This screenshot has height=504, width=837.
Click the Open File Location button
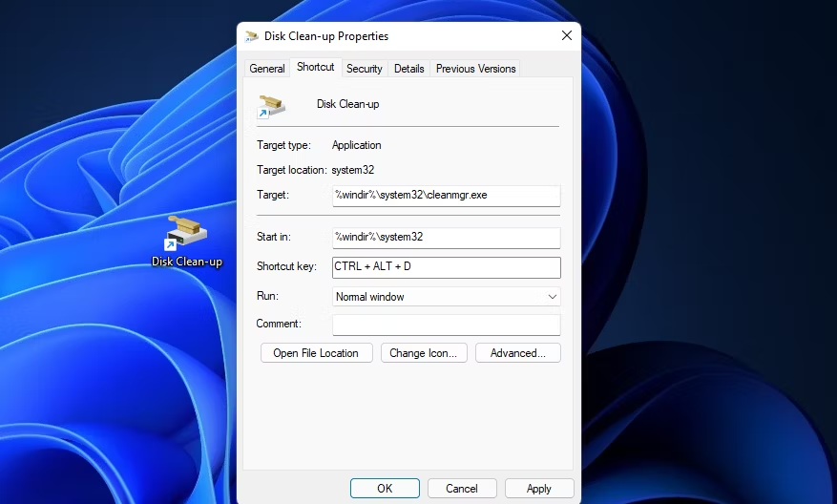[x=316, y=353]
